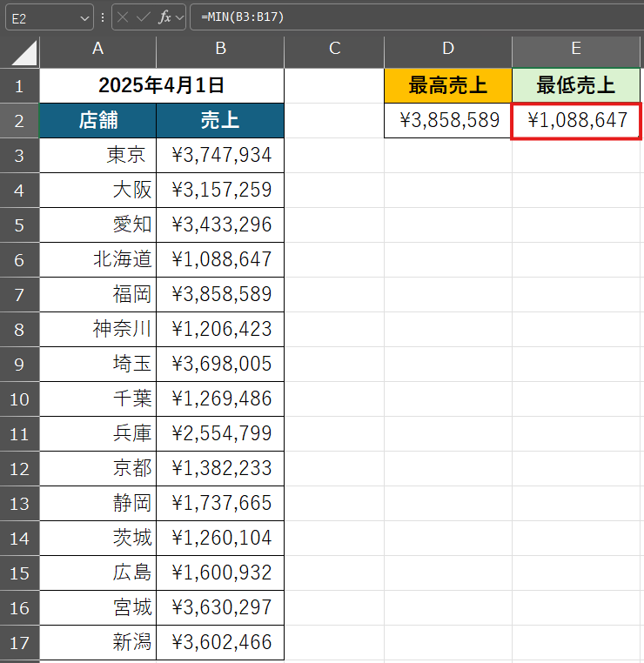Open the Name Box dropdown arrow
The width and height of the screenshot is (644, 663).
click(84, 18)
